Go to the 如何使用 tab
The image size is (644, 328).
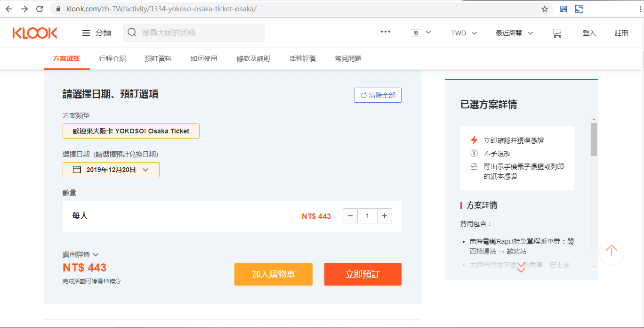204,58
